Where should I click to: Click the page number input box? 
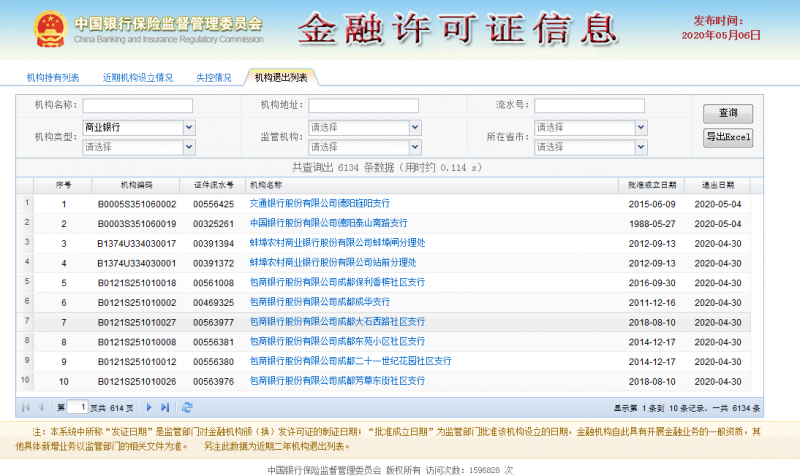(77, 407)
